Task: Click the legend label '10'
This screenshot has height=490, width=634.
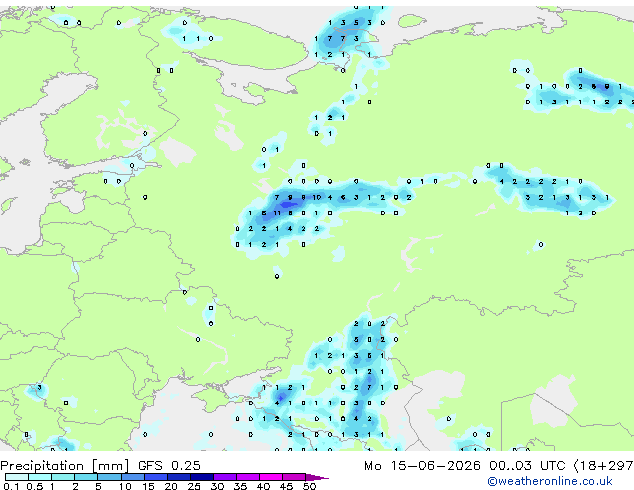Action: click(125, 486)
